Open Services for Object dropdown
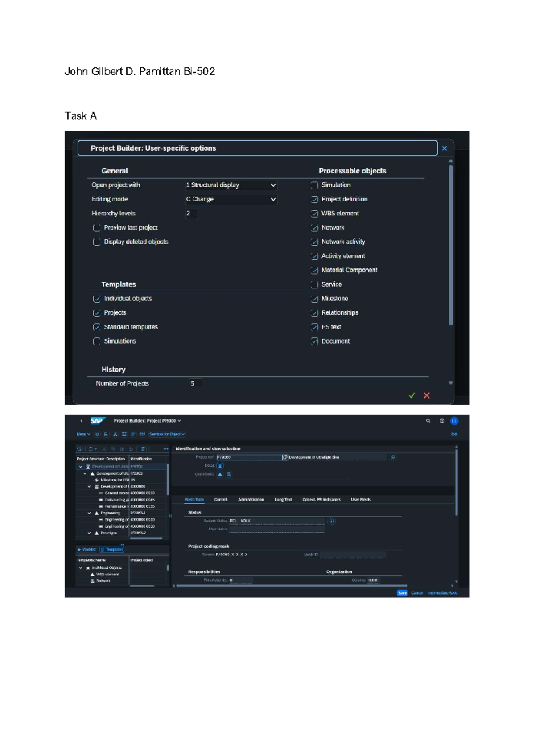The width and height of the screenshot is (535, 756). point(167,434)
